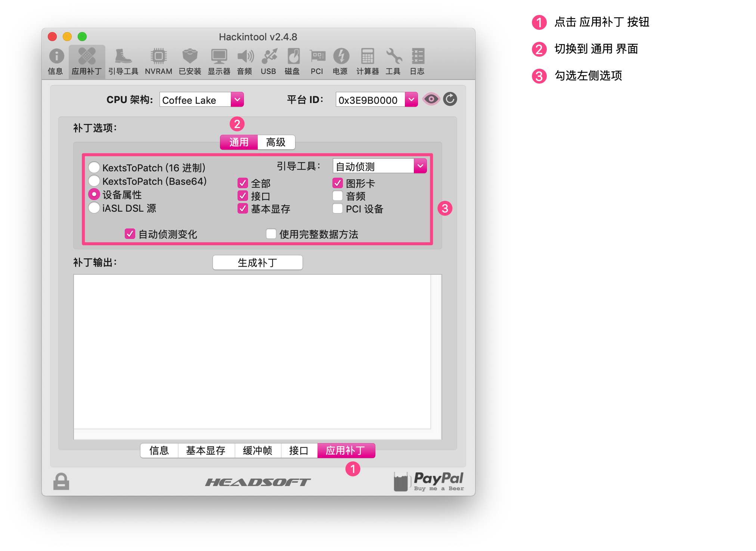Open the USB toolbar section

point(269,62)
